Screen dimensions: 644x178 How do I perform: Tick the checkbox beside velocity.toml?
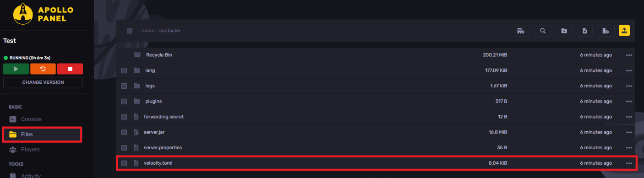[124, 163]
